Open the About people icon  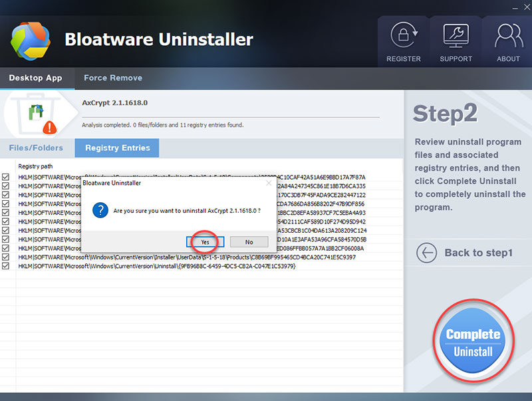tap(508, 36)
